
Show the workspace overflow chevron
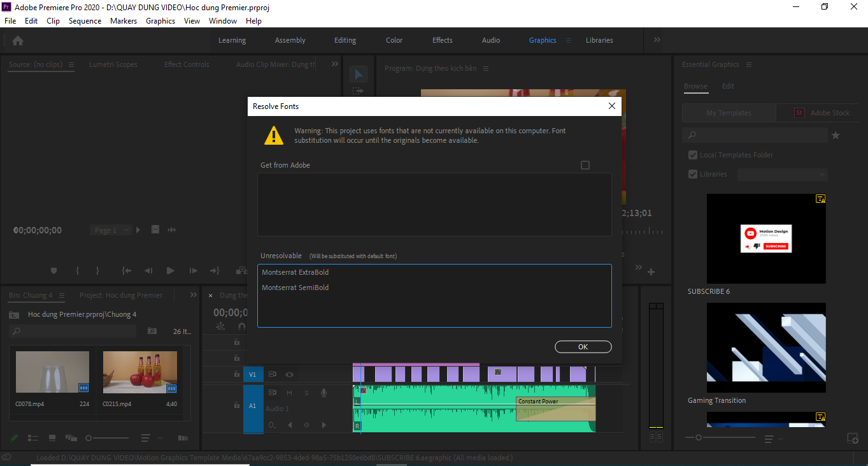[x=657, y=40]
